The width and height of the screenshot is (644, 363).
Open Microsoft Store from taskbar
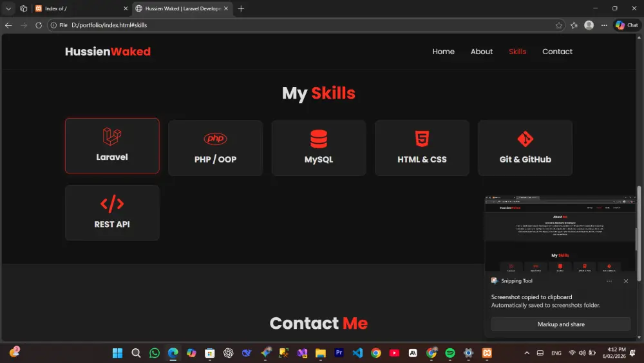pos(210,353)
